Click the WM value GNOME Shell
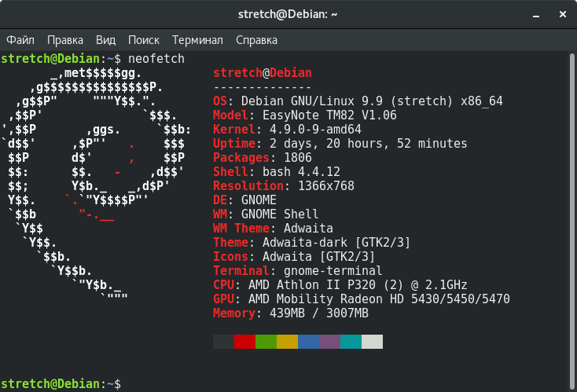This screenshot has width=577, height=392. tap(280, 214)
